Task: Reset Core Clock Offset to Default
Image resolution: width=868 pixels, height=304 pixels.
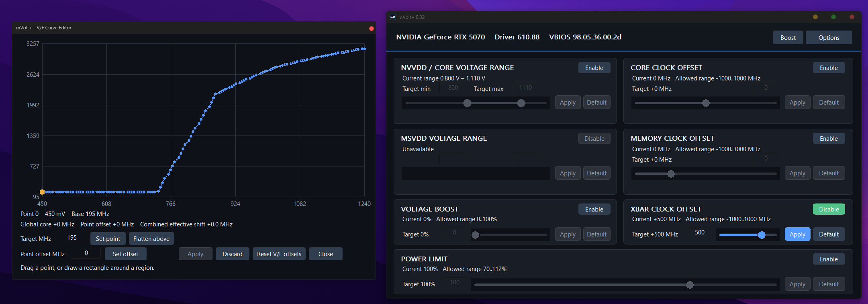Action: [x=829, y=102]
